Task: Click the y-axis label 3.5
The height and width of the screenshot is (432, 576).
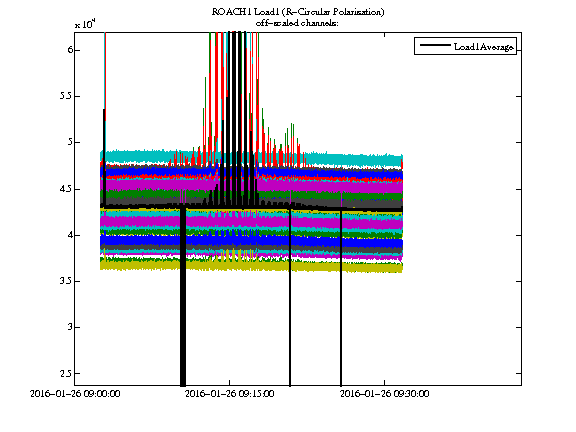Action: click(66, 281)
